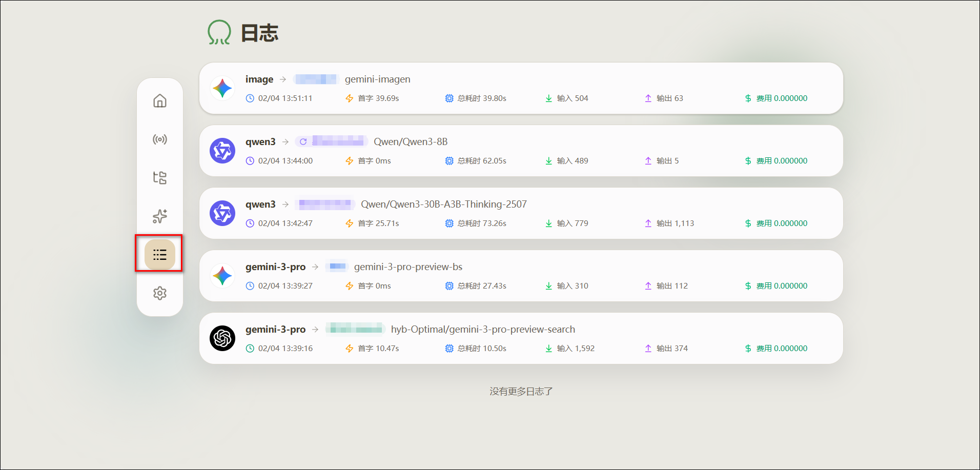
Task: Click timestamp 02/04 13:39:27
Action: pos(285,286)
